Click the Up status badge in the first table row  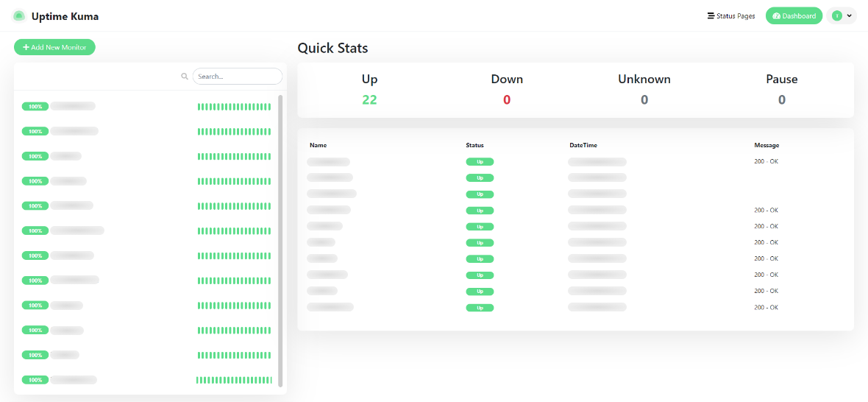coord(480,161)
